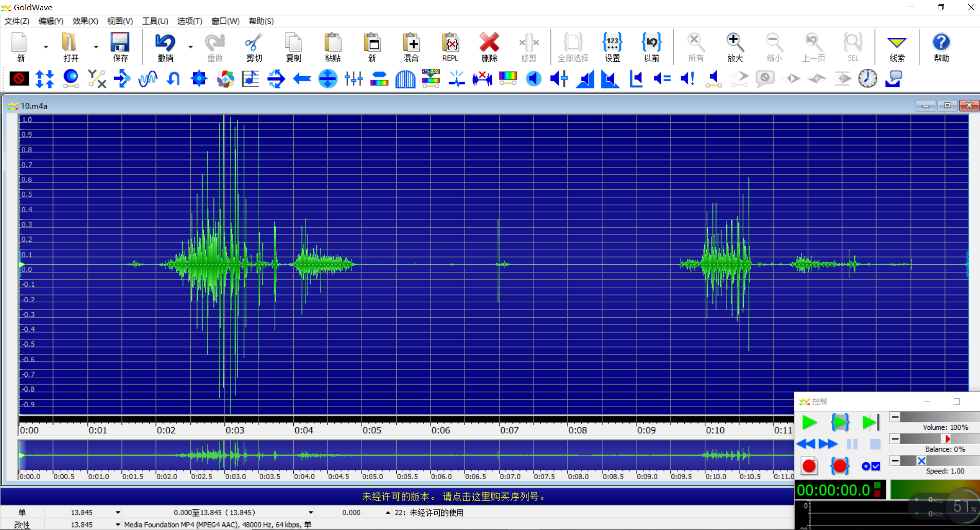Click the Balance slider red handle
Image resolution: width=980 pixels, height=530 pixels.
coord(947,438)
